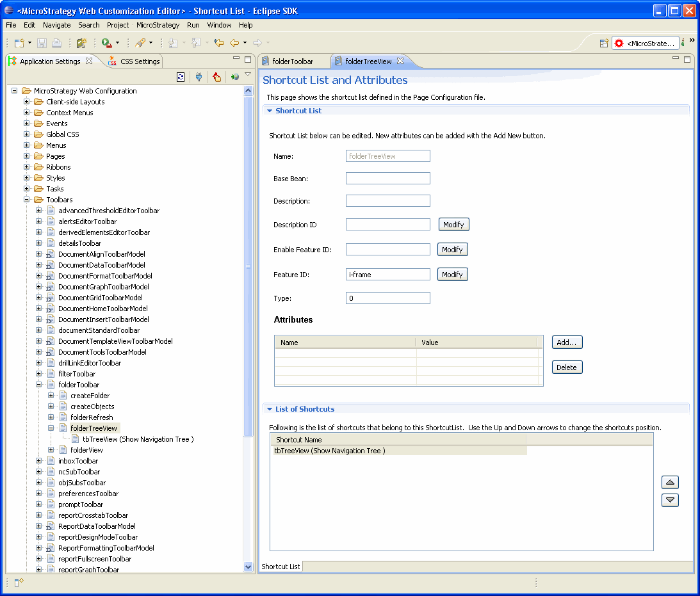The image size is (700, 596).
Task: Click the blue plug icon in Application Settings
Action: pyautogui.click(x=199, y=77)
